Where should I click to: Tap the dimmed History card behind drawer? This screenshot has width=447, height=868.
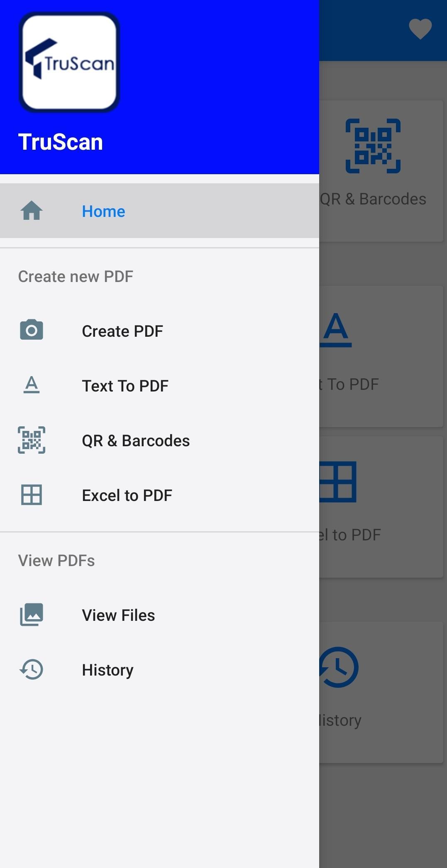pos(381,692)
